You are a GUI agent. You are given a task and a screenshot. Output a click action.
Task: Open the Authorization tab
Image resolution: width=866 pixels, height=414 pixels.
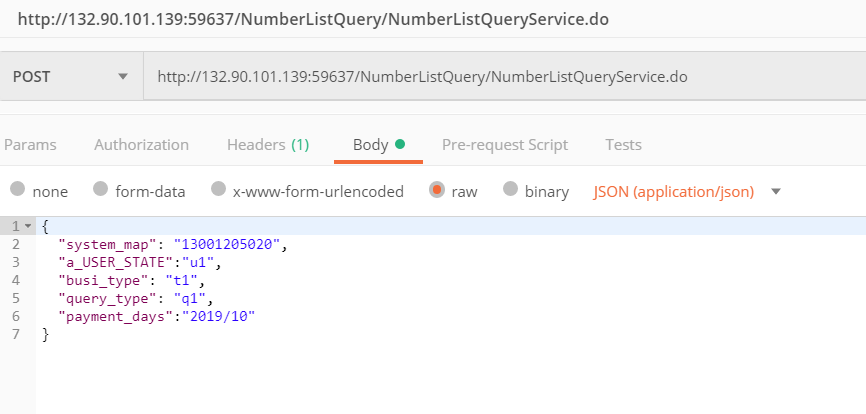click(x=141, y=145)
